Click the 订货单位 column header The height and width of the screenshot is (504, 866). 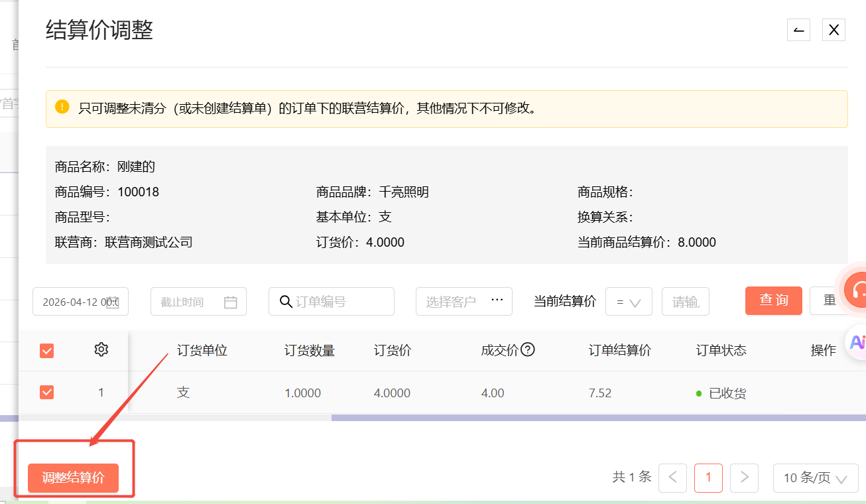pos(202,350)
